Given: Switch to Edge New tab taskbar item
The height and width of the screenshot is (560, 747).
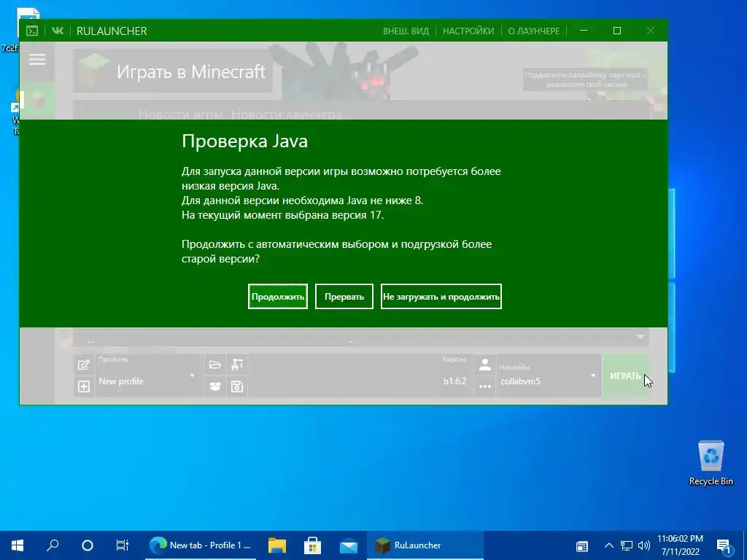Looking at the screenshot, I should (x=201, y=545).
